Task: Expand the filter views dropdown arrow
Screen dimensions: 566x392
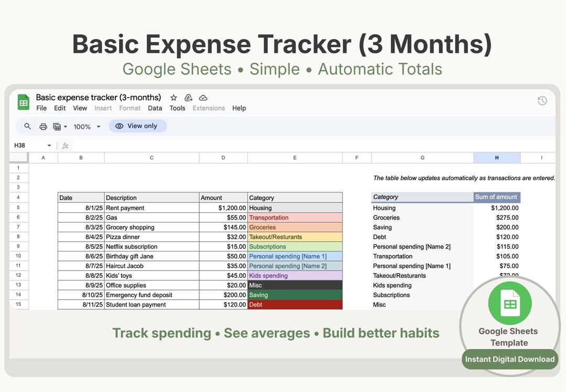Action: (66, 127)
